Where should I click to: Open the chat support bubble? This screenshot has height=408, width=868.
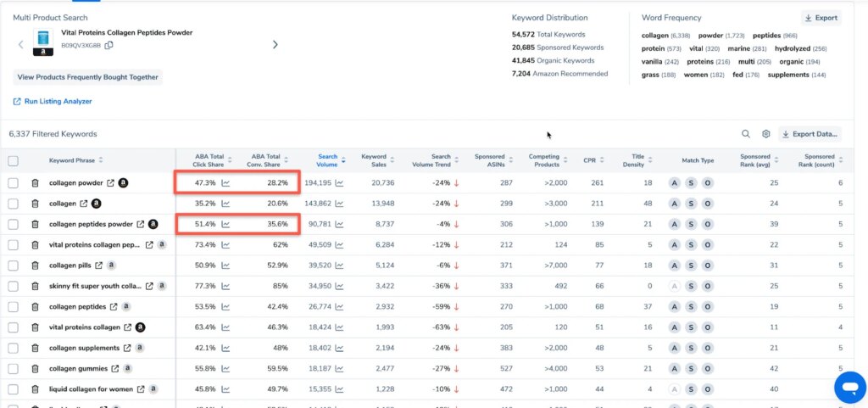[x=850, y=387]
